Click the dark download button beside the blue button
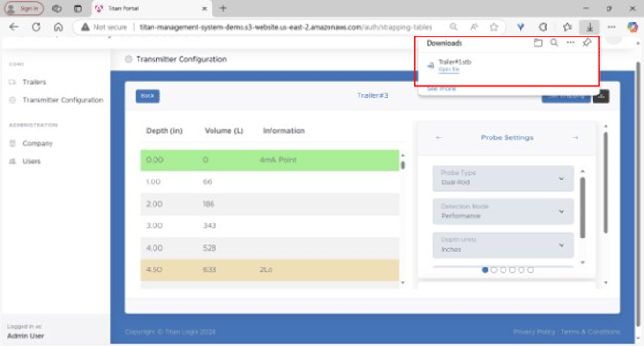644x346 pixels. [x=601, y=96]
